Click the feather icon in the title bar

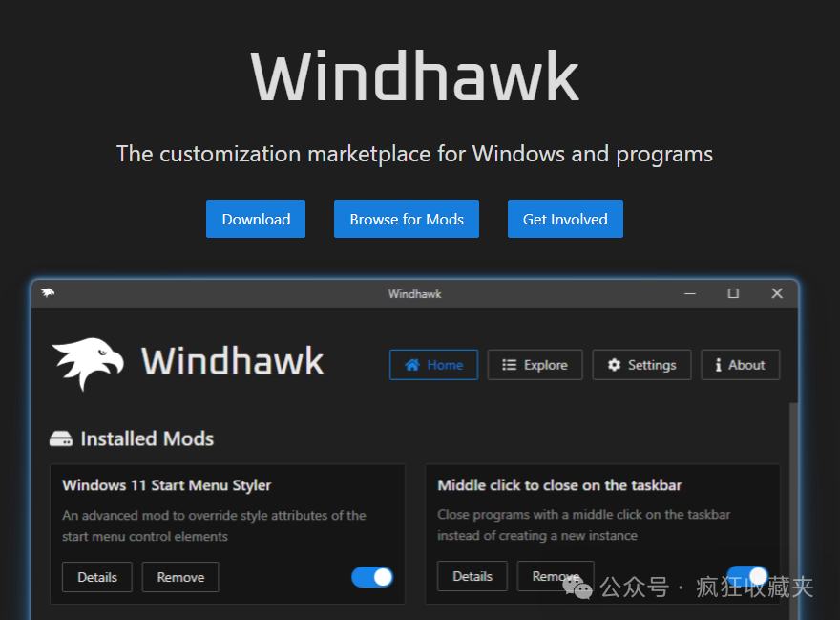46,293
